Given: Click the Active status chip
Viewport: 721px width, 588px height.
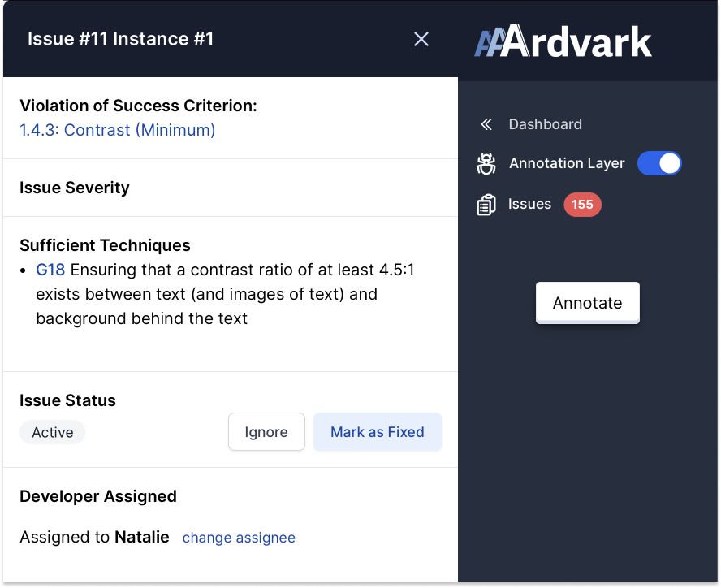Looking at the screenshot, I should pos(52,432).
